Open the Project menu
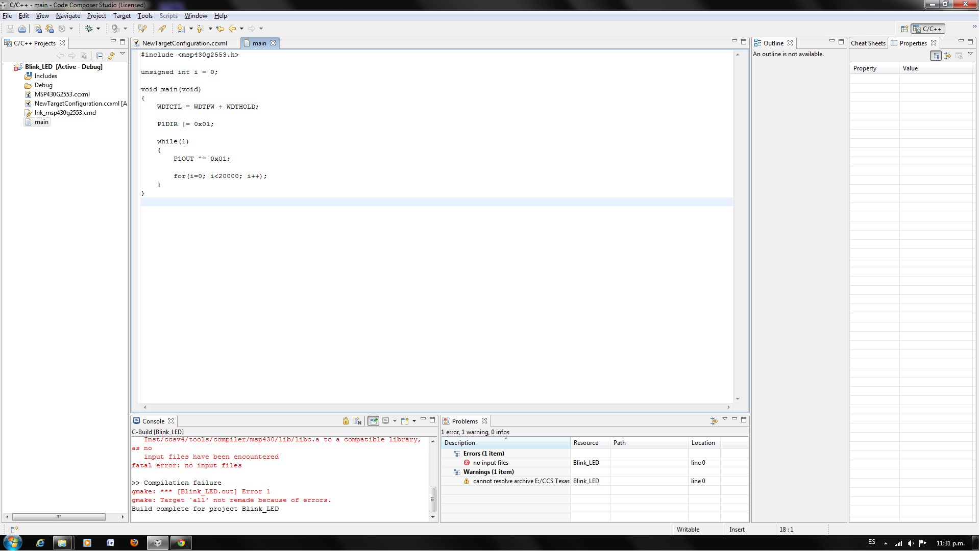This screenshot has width=980, height=551. coord(96,16)
